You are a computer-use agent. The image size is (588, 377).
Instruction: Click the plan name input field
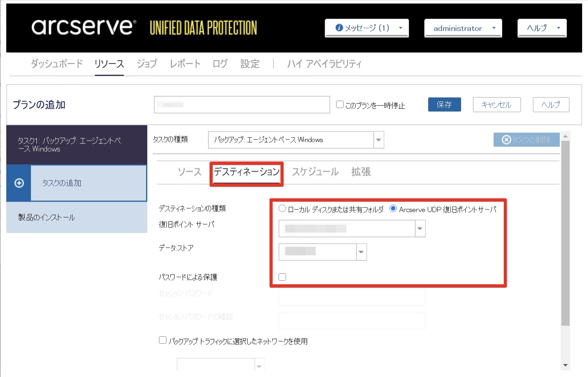[242, 105]
